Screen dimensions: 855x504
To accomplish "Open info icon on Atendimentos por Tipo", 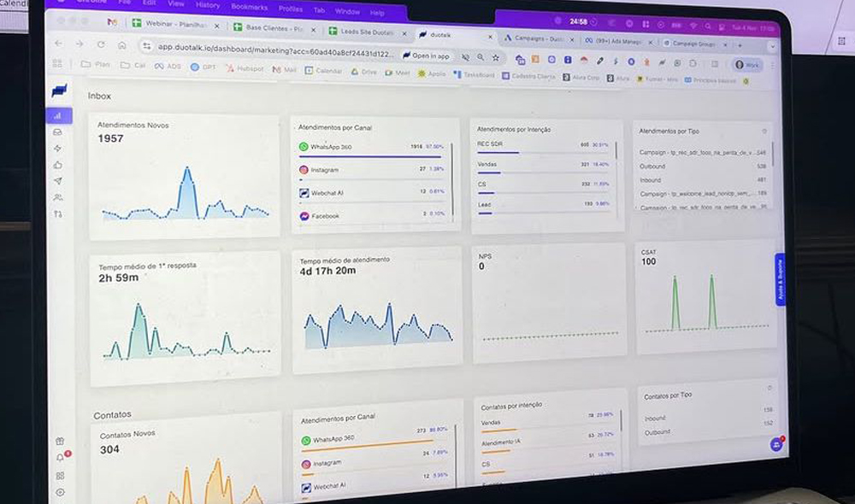I will pos(764,132).
